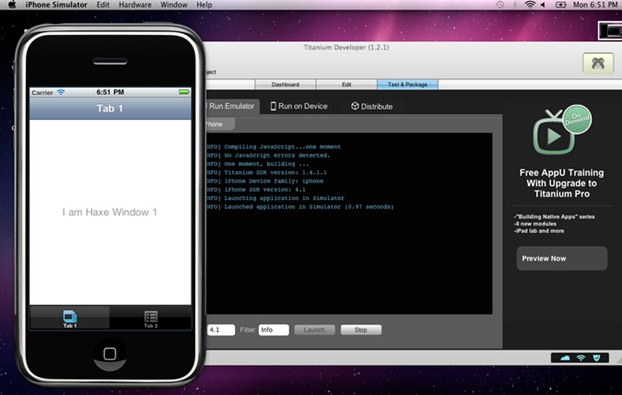
Task: Click the shield status icon in footer
Action: pos(596,358)
